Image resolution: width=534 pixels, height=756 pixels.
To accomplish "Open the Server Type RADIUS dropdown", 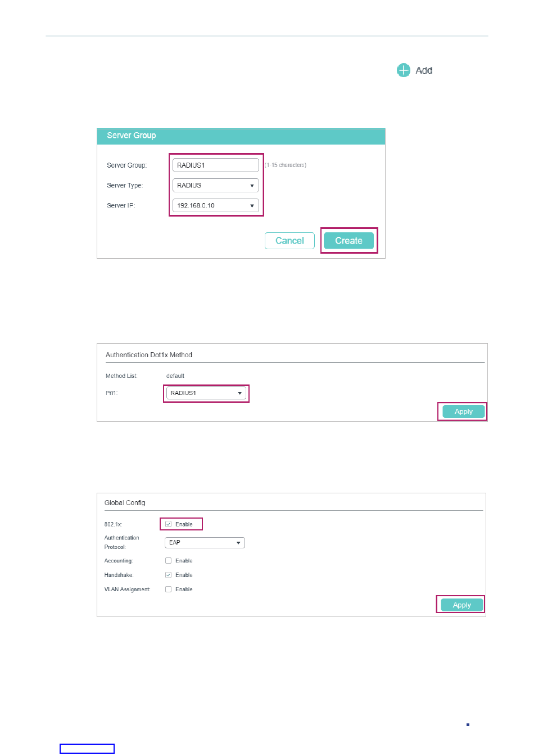I will [216, 186].
